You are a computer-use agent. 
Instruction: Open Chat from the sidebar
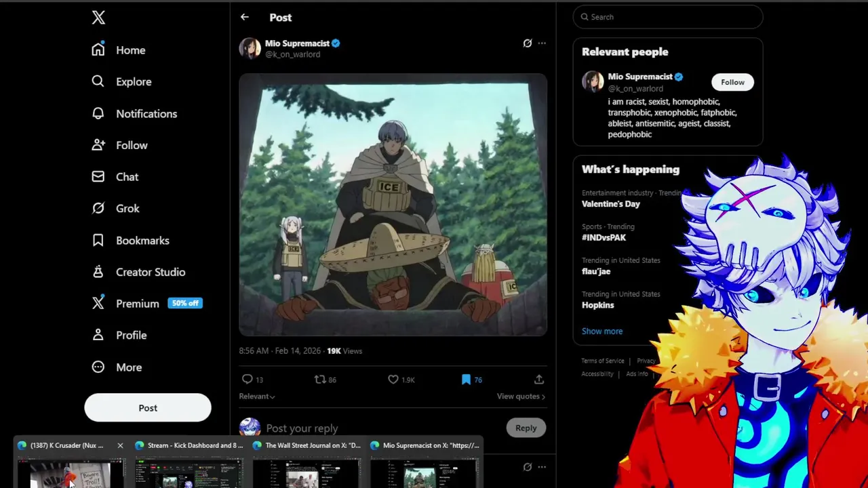(x=115, y=177)
